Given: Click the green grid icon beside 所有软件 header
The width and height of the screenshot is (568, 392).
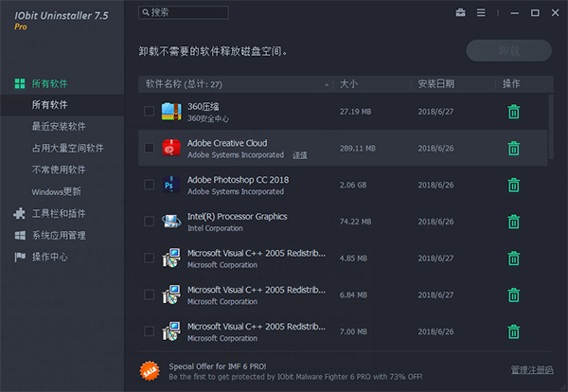Looking at the screenshot, I should 20,83.
